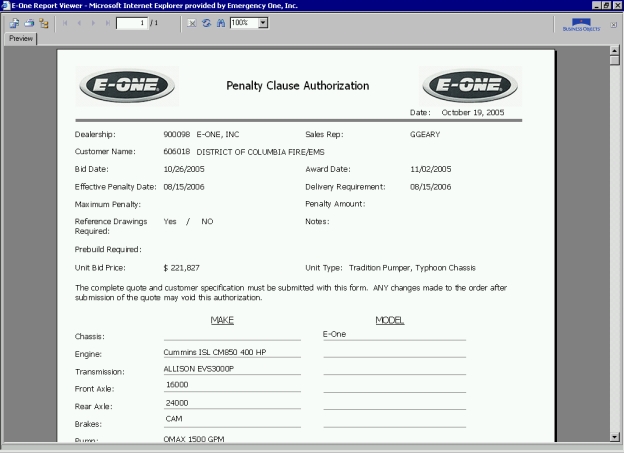Go to the next page arrow

pyautogui.click(x=93, y=23)
